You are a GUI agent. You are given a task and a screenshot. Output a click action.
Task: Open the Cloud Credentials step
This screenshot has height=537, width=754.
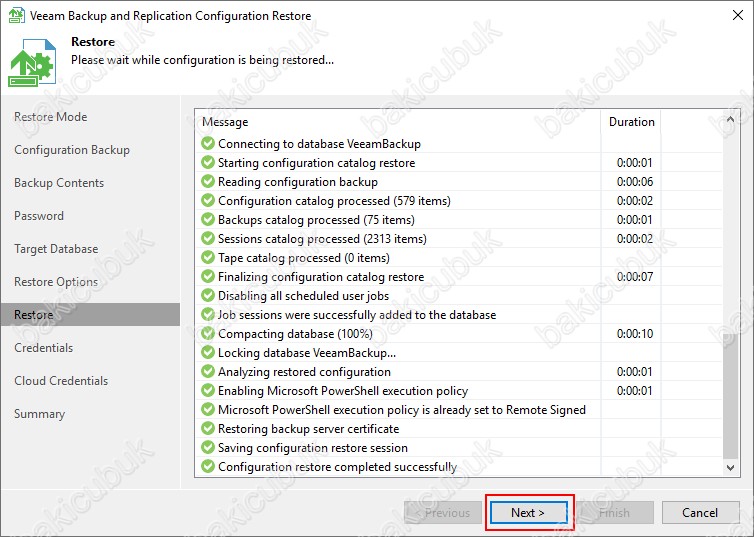tap(61, 381)
